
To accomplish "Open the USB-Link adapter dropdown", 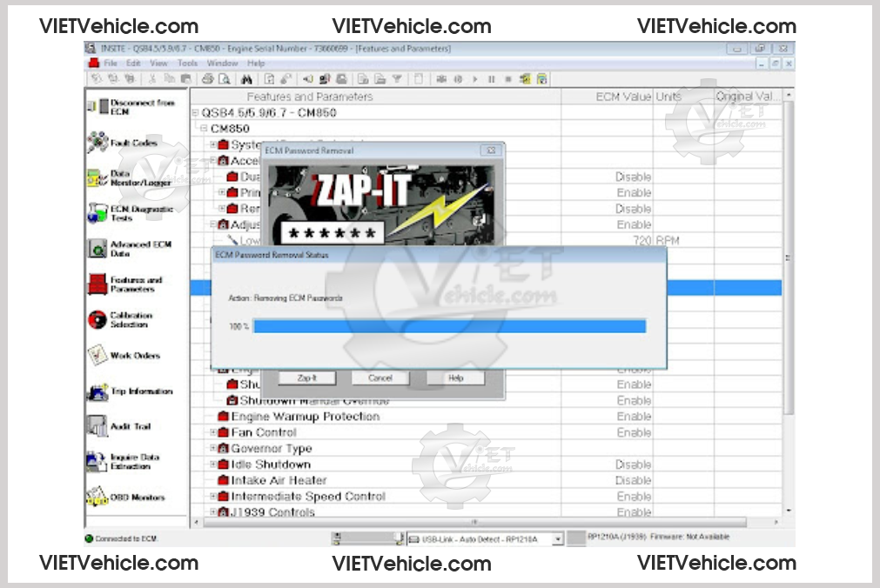I will click(x=558, y=539).
